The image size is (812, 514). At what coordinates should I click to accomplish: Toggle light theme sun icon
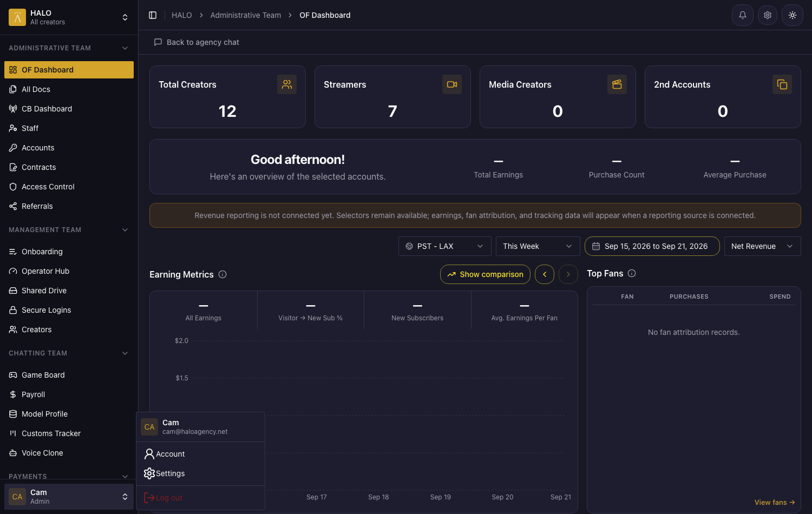[x=793, y=15]
